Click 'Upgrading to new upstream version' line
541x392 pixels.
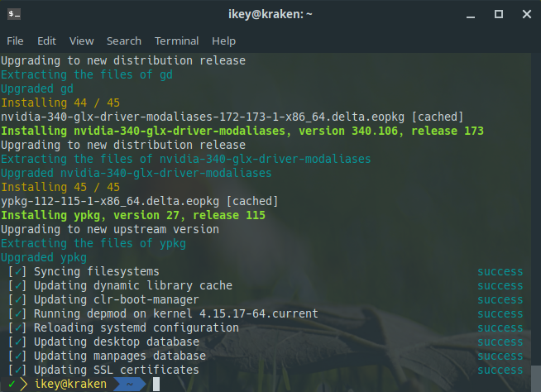click(x=110, y=229)
